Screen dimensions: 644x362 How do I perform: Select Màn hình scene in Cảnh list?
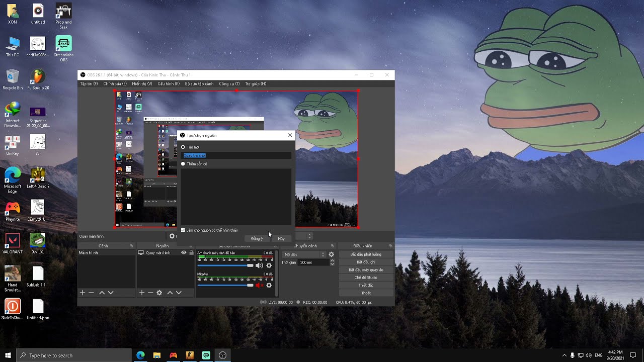106,252
